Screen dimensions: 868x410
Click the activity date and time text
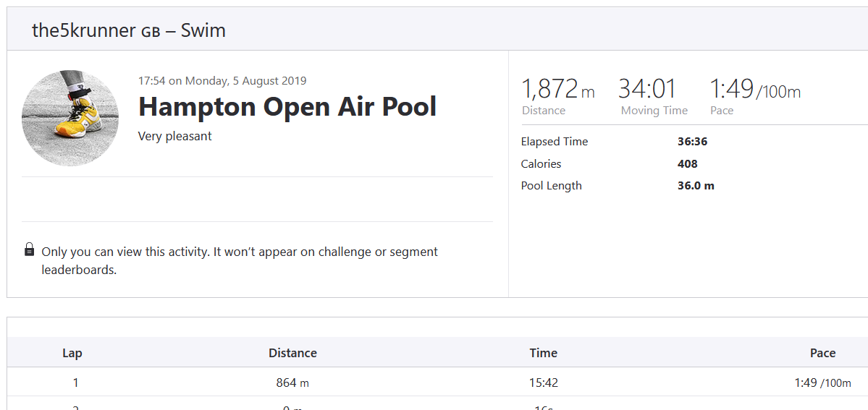(222, 81)
